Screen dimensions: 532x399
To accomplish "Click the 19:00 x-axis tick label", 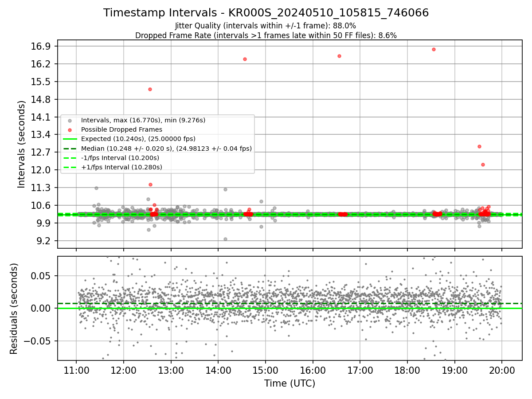I will tap(454, 371).
